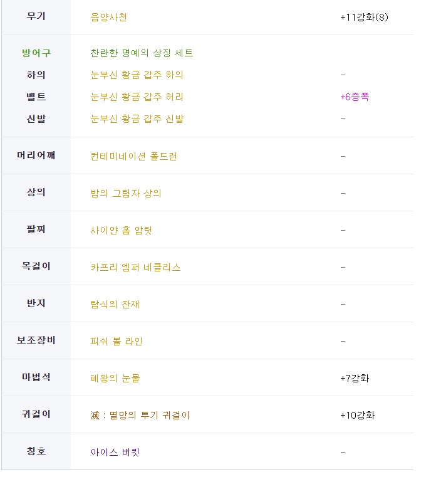The width and height of the screenshot is (436, 504).
Task: Open 폐왕의 눈물 magic stone item
Action: coord(115,378)
